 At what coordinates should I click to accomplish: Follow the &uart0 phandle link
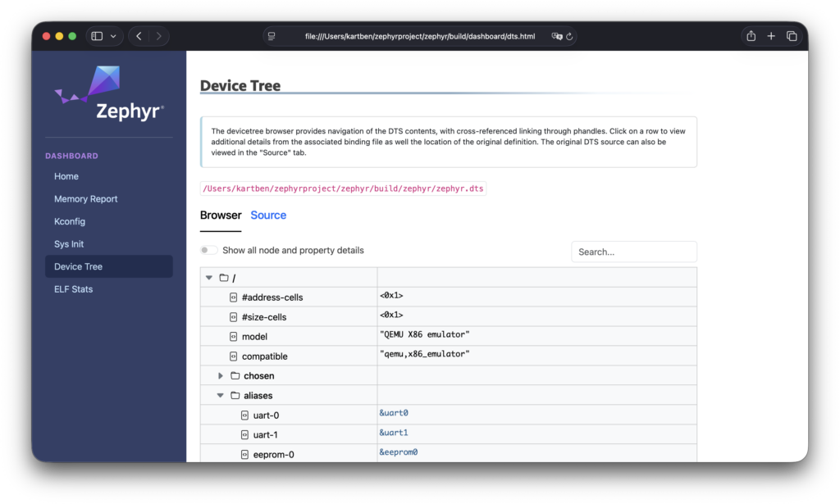pyautogui.click(x=394, y=413)
